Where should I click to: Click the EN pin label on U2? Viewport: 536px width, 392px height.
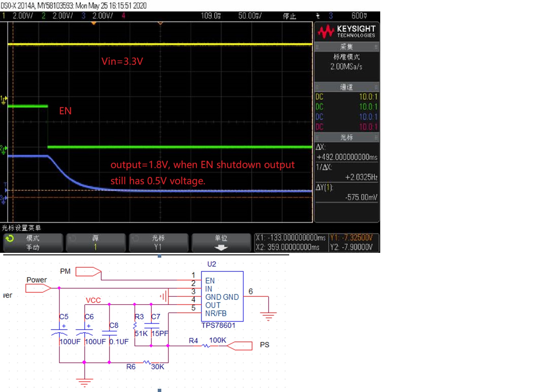pos(210,281)
